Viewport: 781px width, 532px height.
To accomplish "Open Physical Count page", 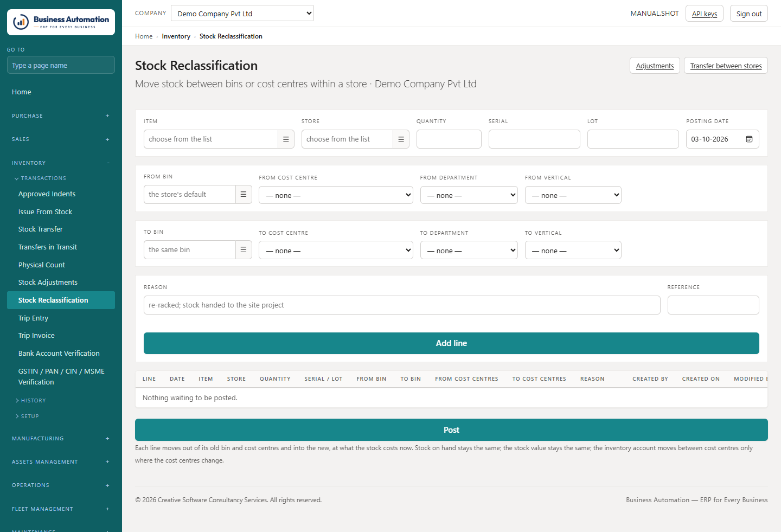I will [x=61, y=265].
